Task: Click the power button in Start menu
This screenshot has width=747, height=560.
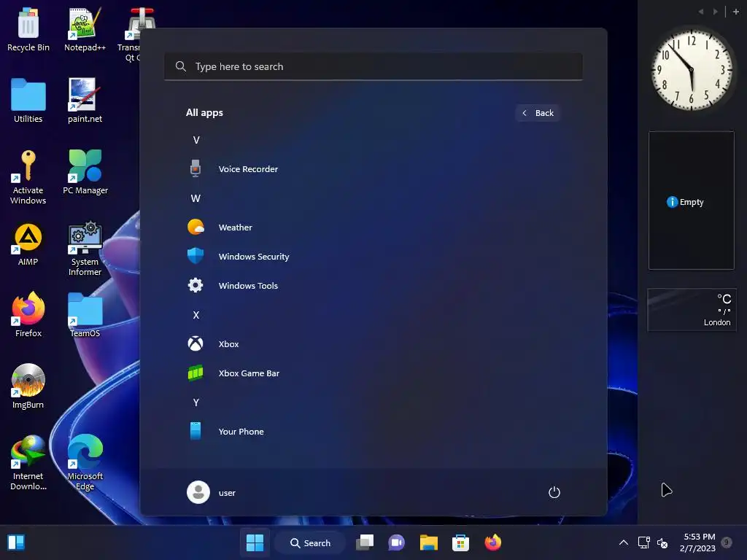Action: (x=554, y=492)
